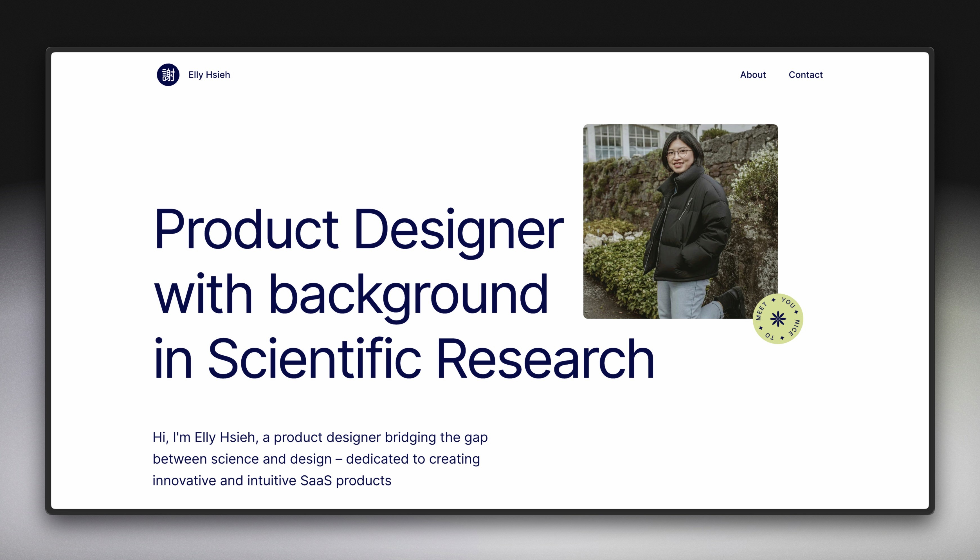Click the Elly Hsieh site name in header
980x560 pixels.
pyautogui.click(x=209, y=74)
